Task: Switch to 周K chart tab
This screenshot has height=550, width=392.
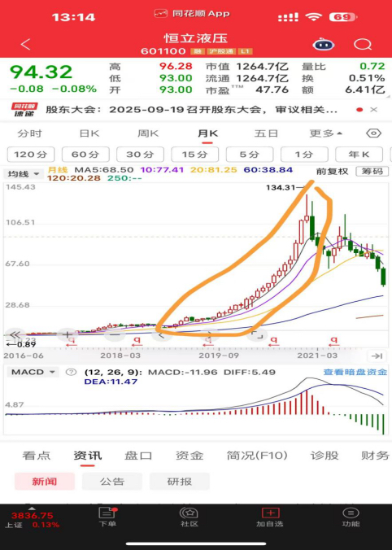Action: pos(148,133)
